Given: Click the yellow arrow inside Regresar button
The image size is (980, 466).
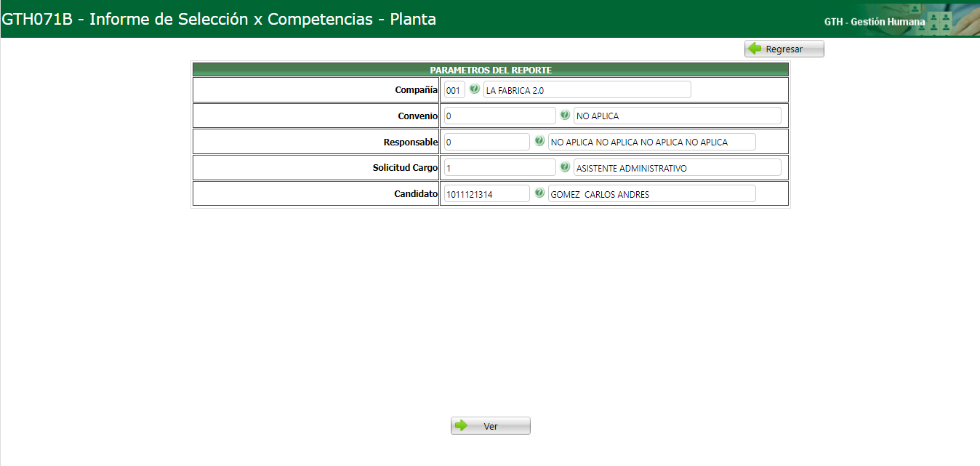Looking at the screenshot, I should click(756, 48).
